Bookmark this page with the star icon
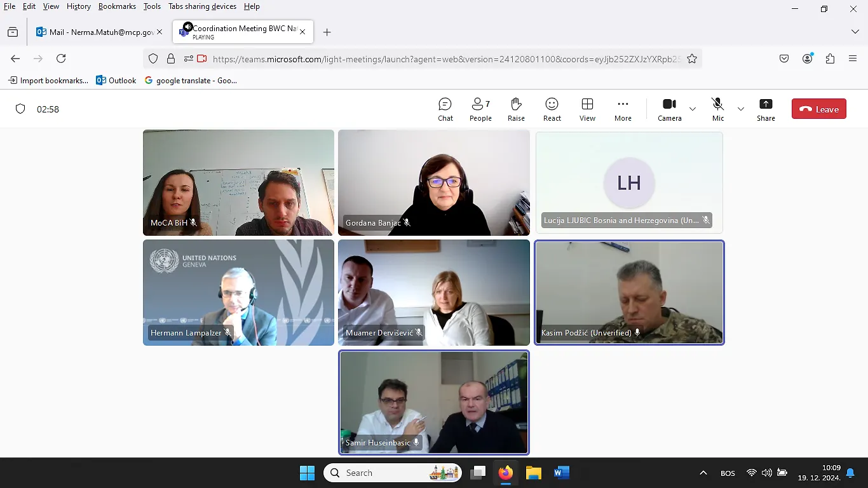Screen dimensions: 868x488 (x=692, y=58)
